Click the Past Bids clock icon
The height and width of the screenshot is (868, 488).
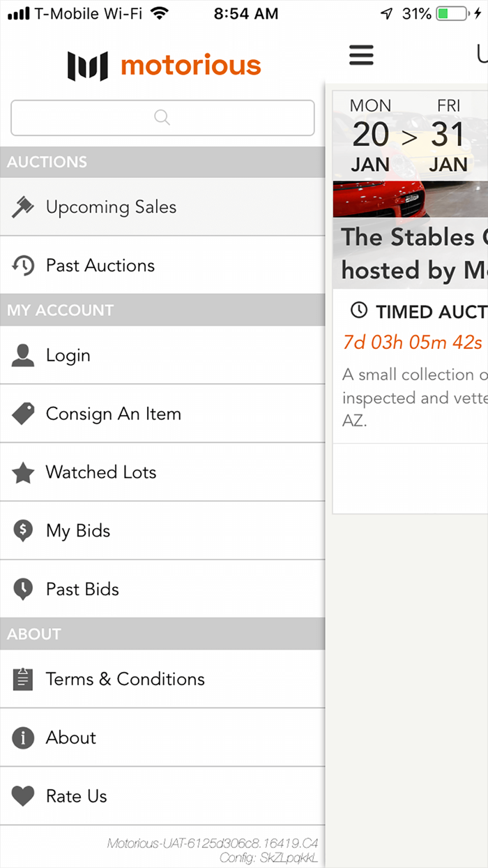(x=23, y=589)
